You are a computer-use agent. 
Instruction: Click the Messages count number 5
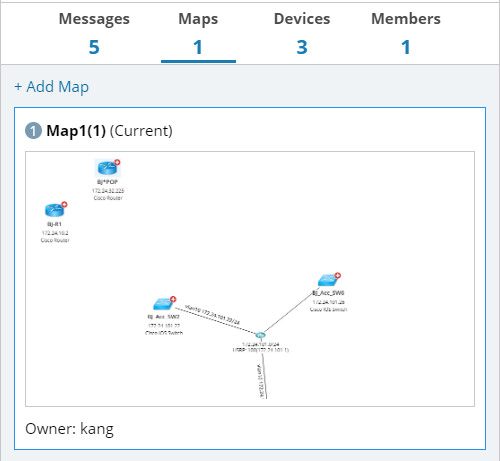pyautogui.click(x=94, y=47)
